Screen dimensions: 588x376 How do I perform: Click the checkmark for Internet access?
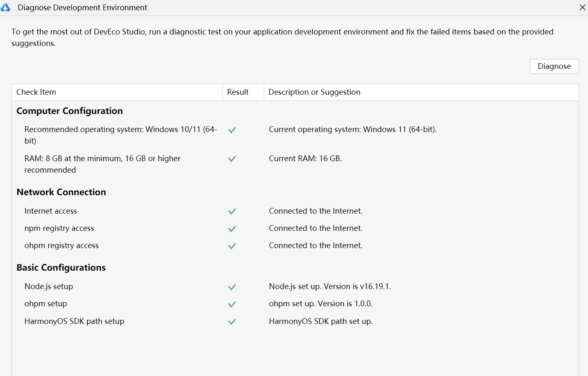coord(232,211)
